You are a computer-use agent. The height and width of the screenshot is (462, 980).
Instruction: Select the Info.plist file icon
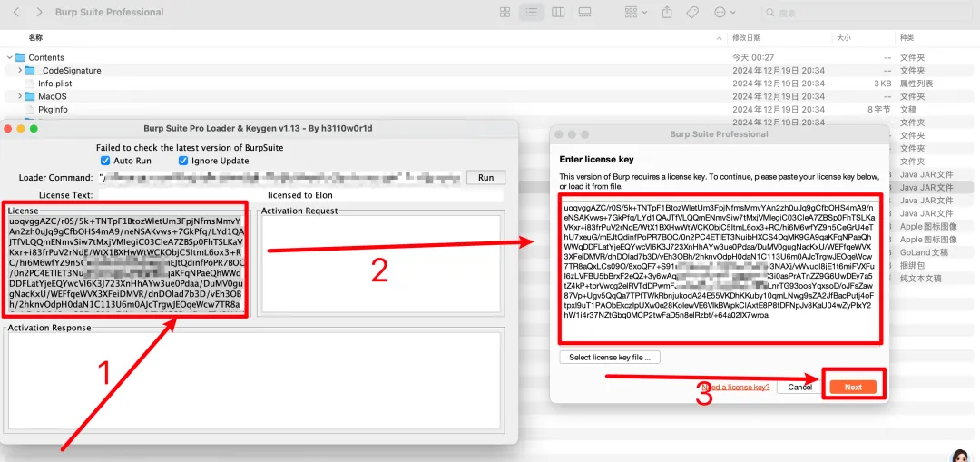[x=29, y=84]
